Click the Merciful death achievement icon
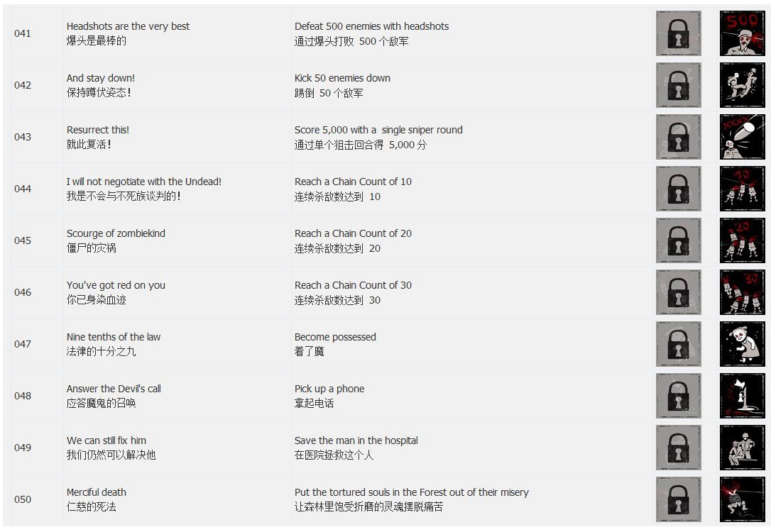Image resolution: width=771 pixels, height=532 pixels. (x=743, y=499)
